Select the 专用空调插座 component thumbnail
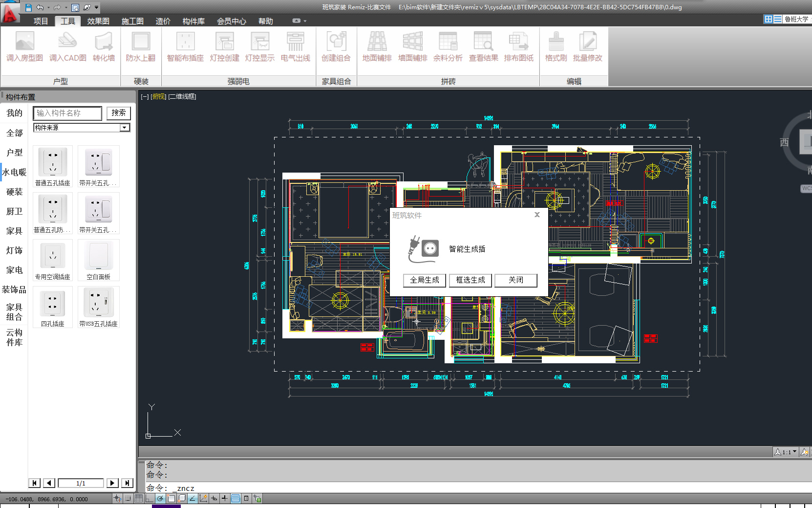This screenshot has width=812, height=508. 53,260
